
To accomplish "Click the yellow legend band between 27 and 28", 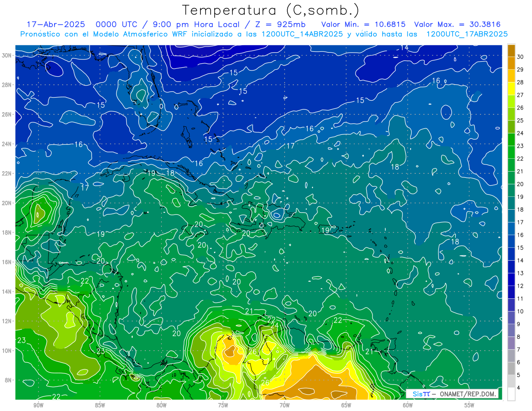I will (x=511, y=89).
